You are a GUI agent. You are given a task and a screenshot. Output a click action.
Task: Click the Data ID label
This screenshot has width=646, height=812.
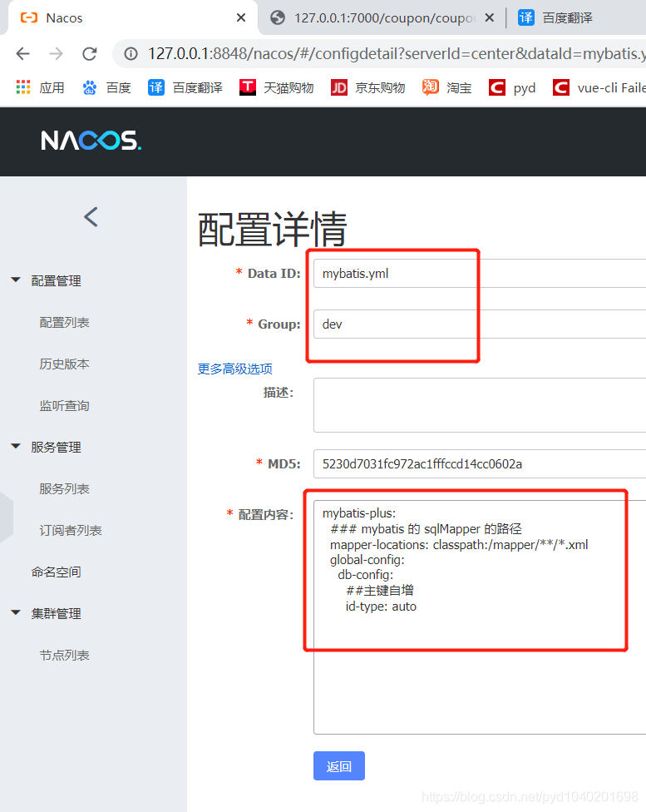tap(274, 274)
